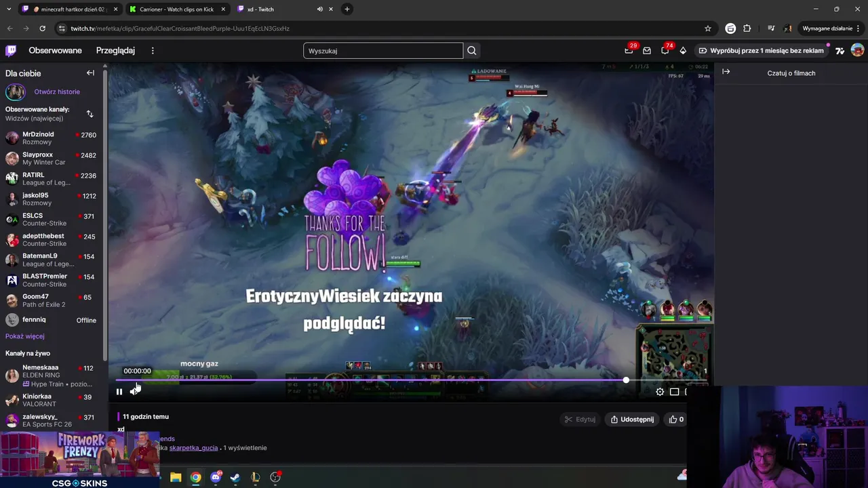Open offline fenniniq channel
Viewport: 868px width, 488px height.
pyautogui.click(x=52, y=320)
